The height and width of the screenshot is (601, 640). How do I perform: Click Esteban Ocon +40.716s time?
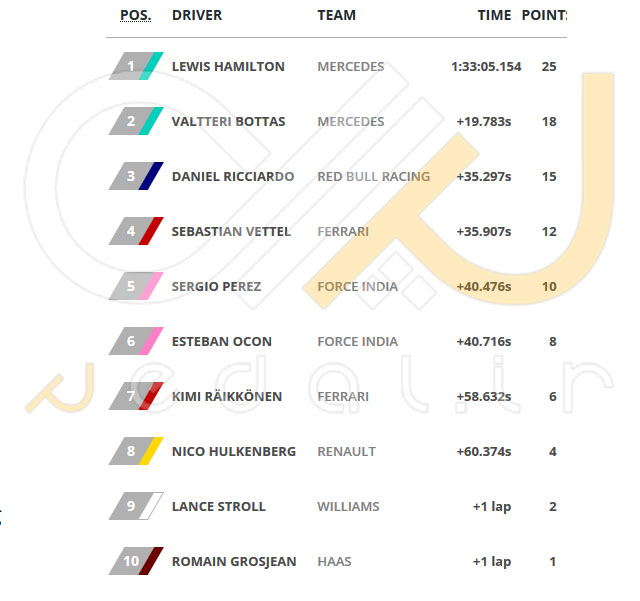pos(484,341)
